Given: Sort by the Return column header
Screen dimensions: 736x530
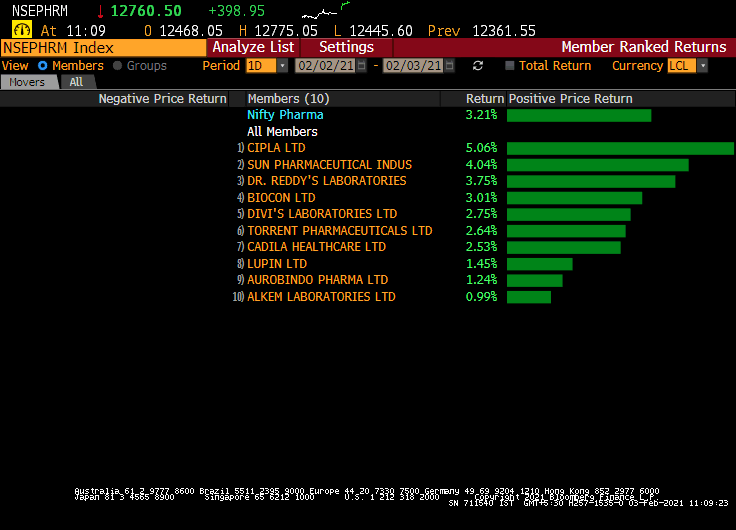Looking at the screenshot, I should 485,99.
